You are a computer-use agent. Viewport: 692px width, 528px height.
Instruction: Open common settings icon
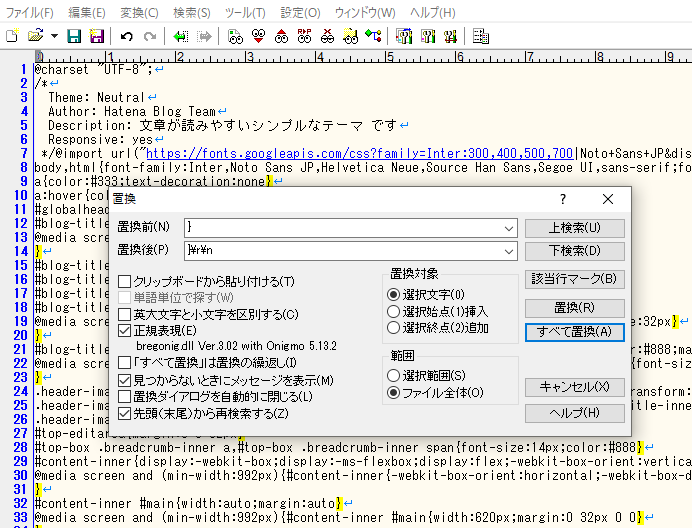click(x=450, y=36)
